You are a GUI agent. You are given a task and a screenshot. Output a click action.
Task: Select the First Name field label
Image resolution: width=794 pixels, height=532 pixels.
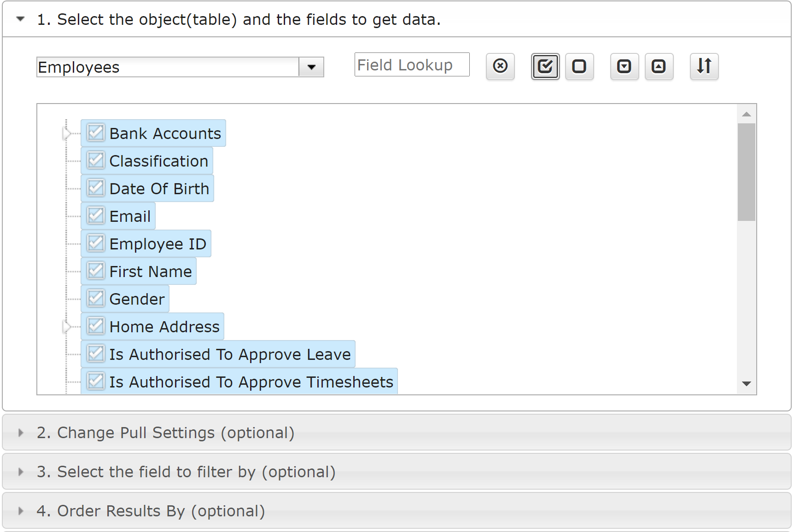[x=151, y=272]
